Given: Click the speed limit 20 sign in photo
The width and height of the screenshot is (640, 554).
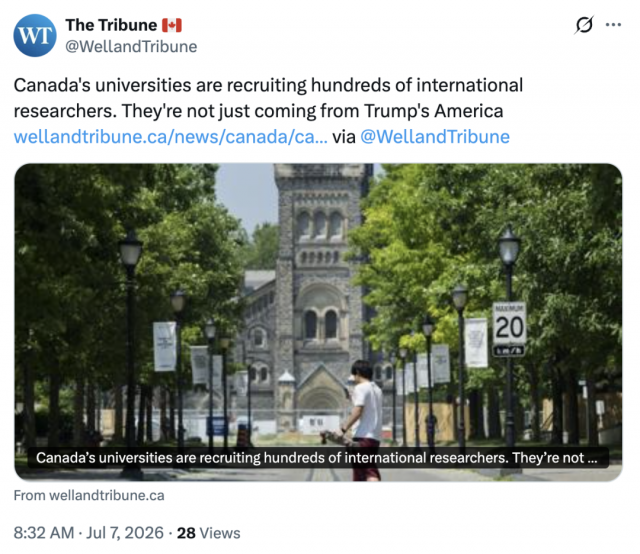Looking at the screenshot, I should (x=509, y=329).
